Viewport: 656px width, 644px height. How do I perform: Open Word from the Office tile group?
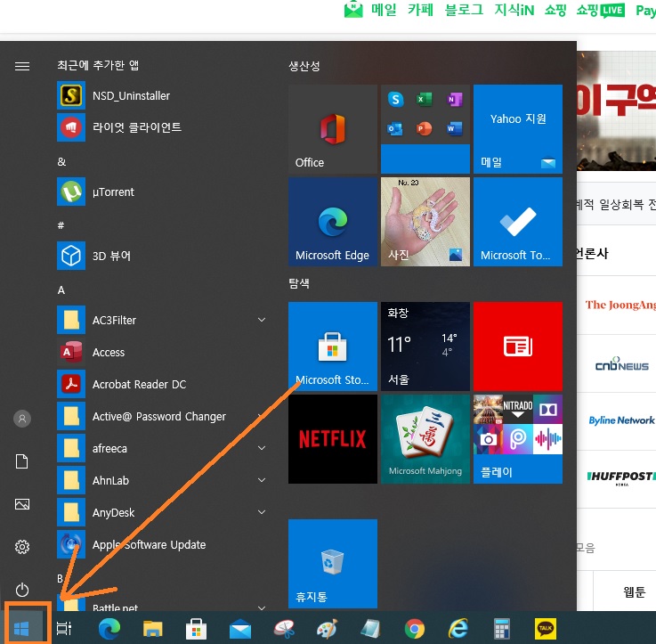pos(455,128)
